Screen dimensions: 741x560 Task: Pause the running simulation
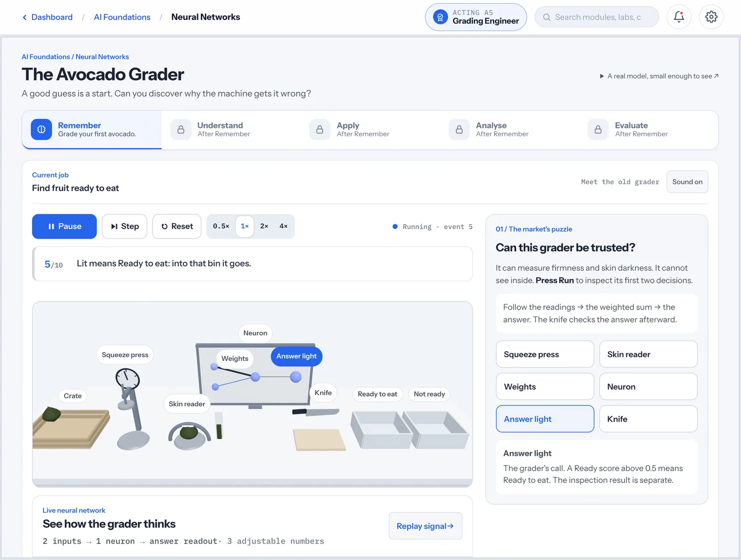click(x=64, y=226)
